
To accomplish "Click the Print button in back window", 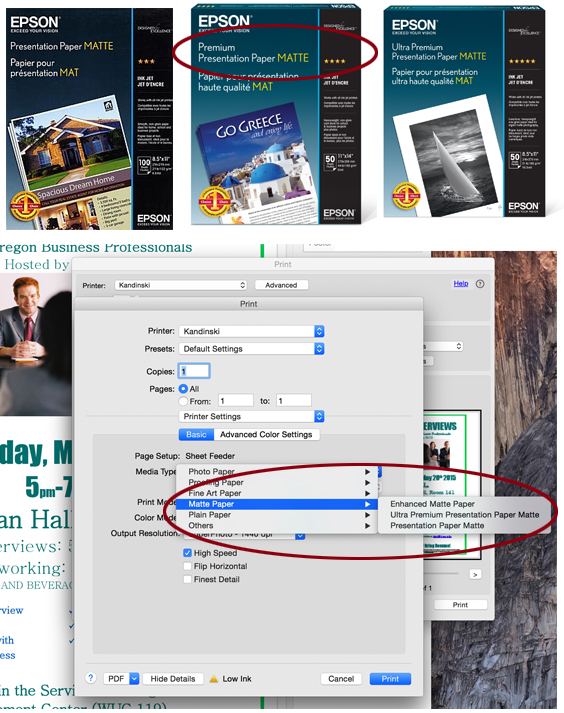I will (460, 604).
